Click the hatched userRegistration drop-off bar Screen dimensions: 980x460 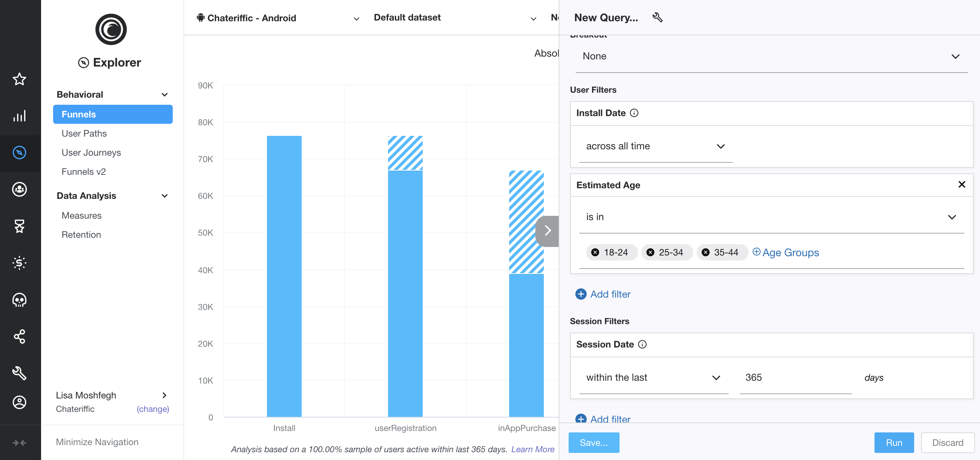click(405, 153)
